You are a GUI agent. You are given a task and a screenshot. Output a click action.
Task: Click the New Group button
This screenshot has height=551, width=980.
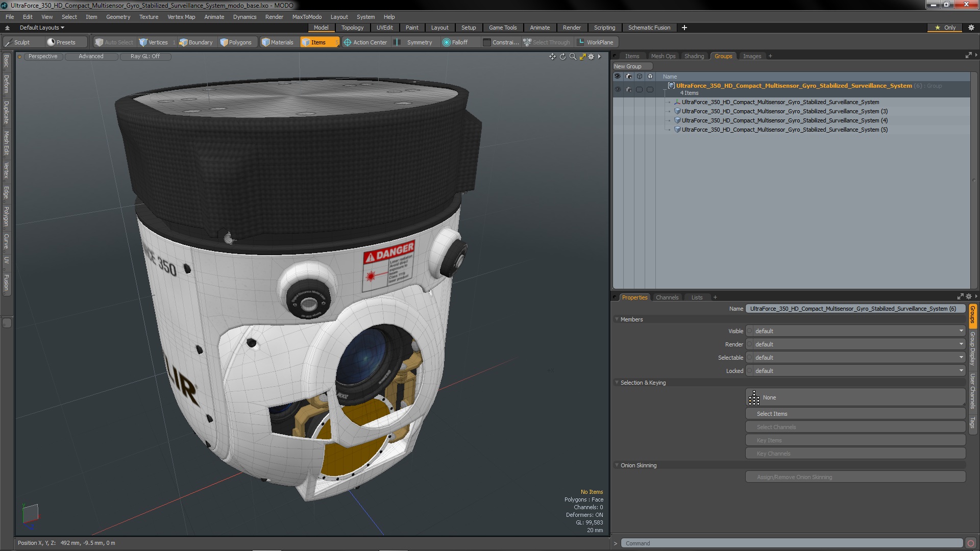pyautogui.click(x=632, y=66)
